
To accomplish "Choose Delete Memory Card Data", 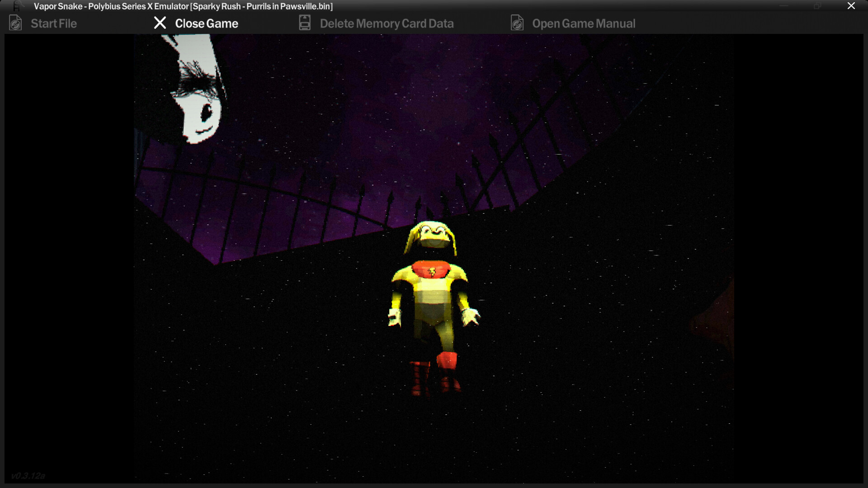I will click(387, 23).
